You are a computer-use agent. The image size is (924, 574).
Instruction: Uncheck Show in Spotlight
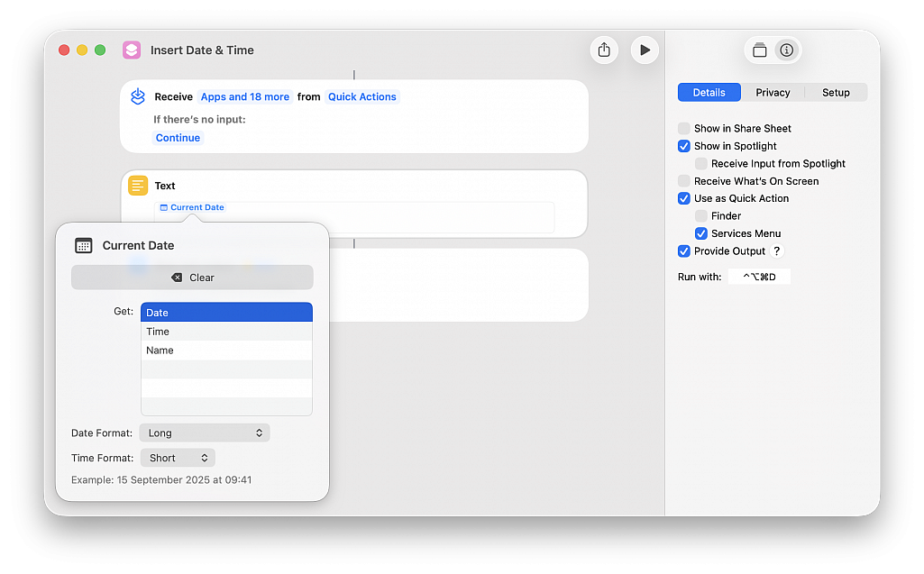[x=684, y=146]
